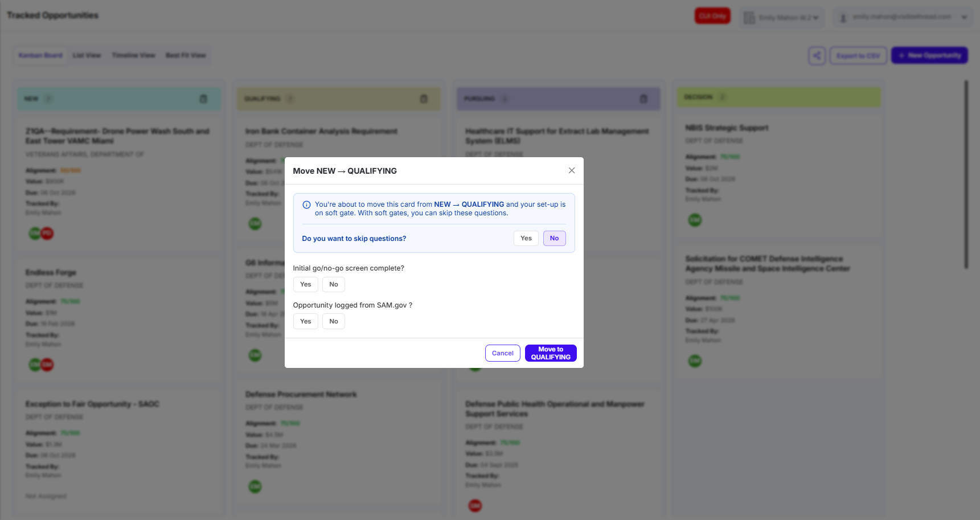Choose Yes to skip questions
This screenshot has width=980, height=520.
click(526, 238)
